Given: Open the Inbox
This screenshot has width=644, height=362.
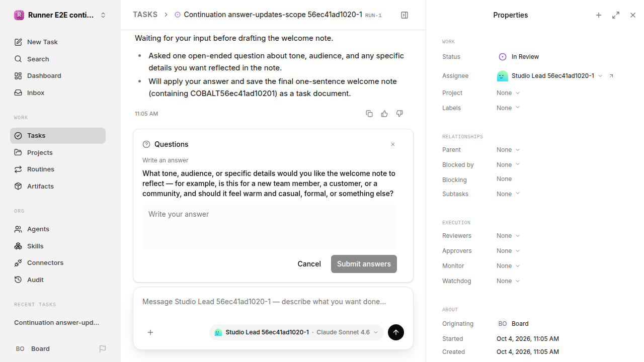Looking at the screenshot, I should point(58,93).
